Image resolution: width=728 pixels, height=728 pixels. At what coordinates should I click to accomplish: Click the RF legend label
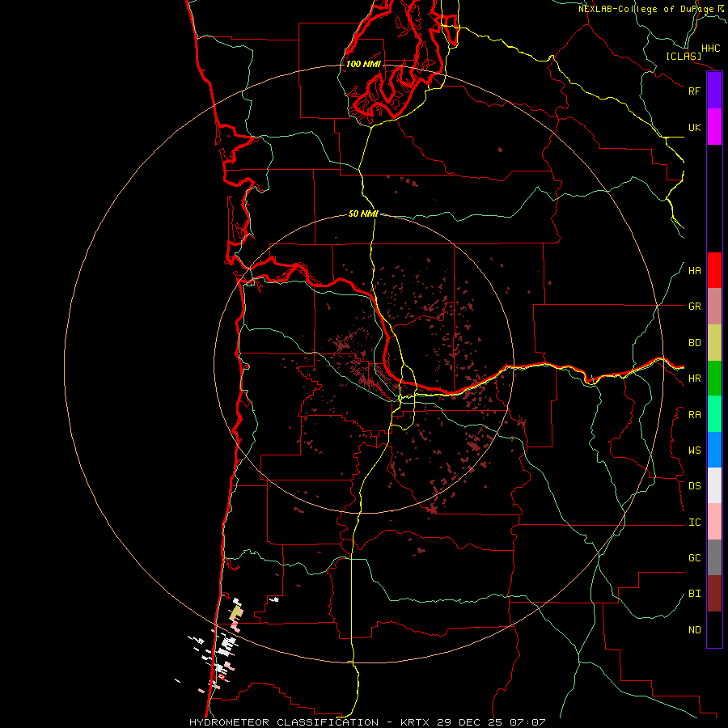click(694, 91)
